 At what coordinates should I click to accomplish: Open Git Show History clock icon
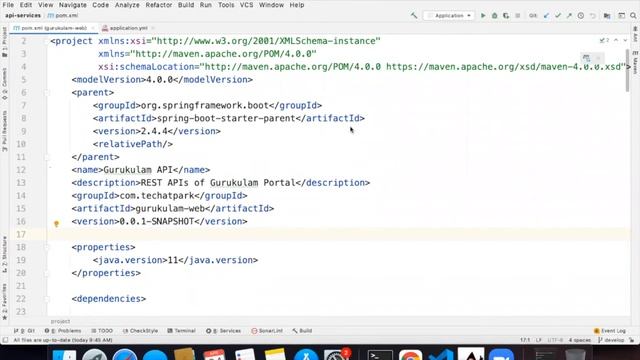580,16
